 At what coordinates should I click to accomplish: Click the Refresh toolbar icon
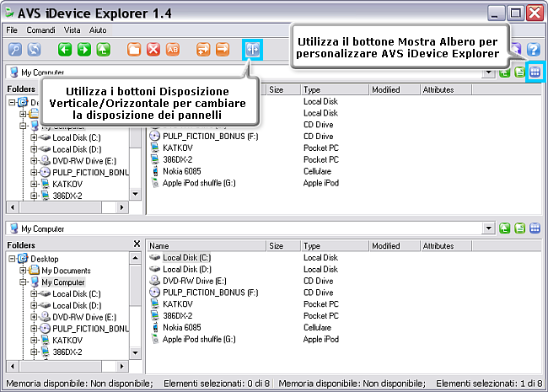(35, 50)
